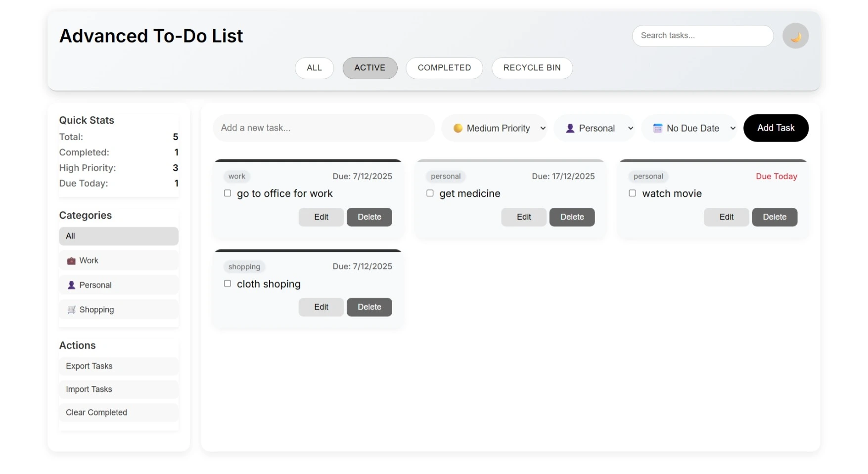Expand the Personal category dropdown
This screenshot has width=868, height=474.
(x=595, y=128)
